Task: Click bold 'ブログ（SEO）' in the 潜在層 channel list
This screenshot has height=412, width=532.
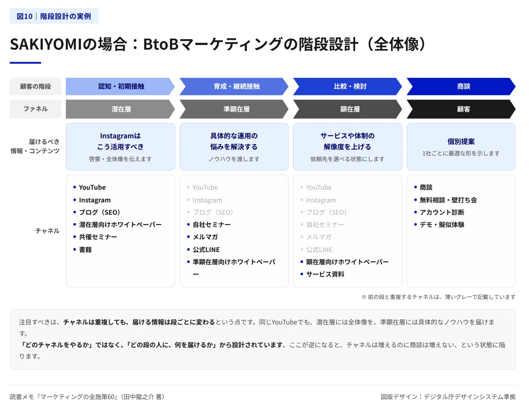Action: click(x=100, y=212)
